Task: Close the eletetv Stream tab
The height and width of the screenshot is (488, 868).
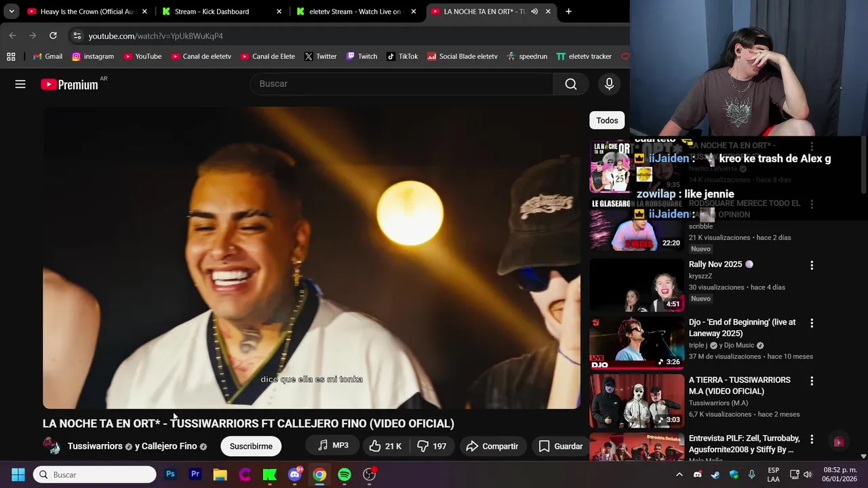Action: pyautogui.click(x=414, y=12)
